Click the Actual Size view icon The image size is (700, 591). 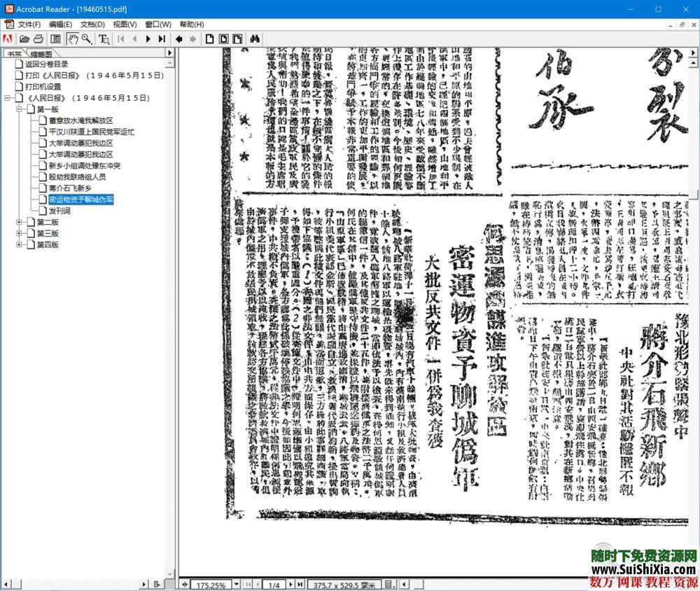(x=209, y=39)
